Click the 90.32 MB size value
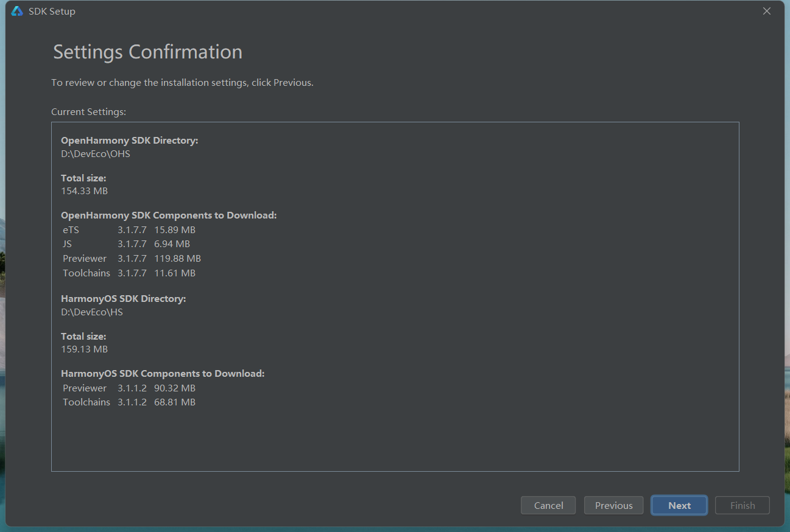 (x=175, y=388)
